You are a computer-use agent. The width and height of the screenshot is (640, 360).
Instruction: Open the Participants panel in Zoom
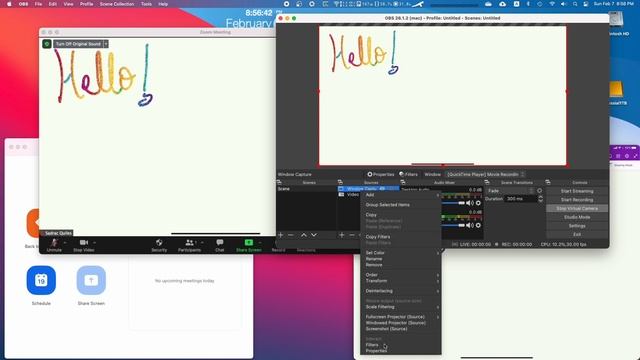pyautogui.click(x=189, y=245)
